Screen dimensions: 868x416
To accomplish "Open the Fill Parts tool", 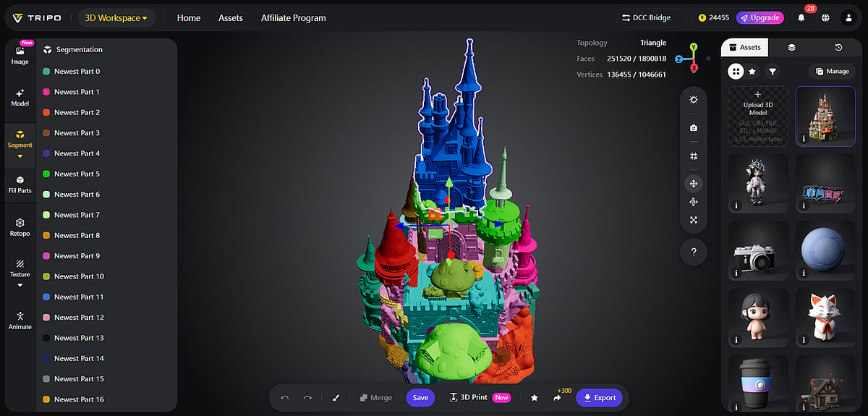I will tap(20, 184).
